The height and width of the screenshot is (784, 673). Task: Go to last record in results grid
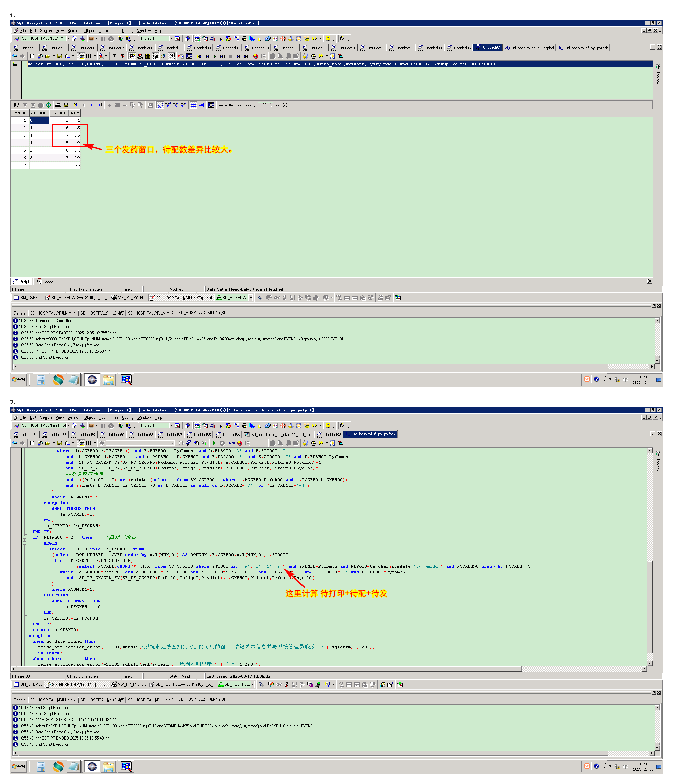(100, 105)
